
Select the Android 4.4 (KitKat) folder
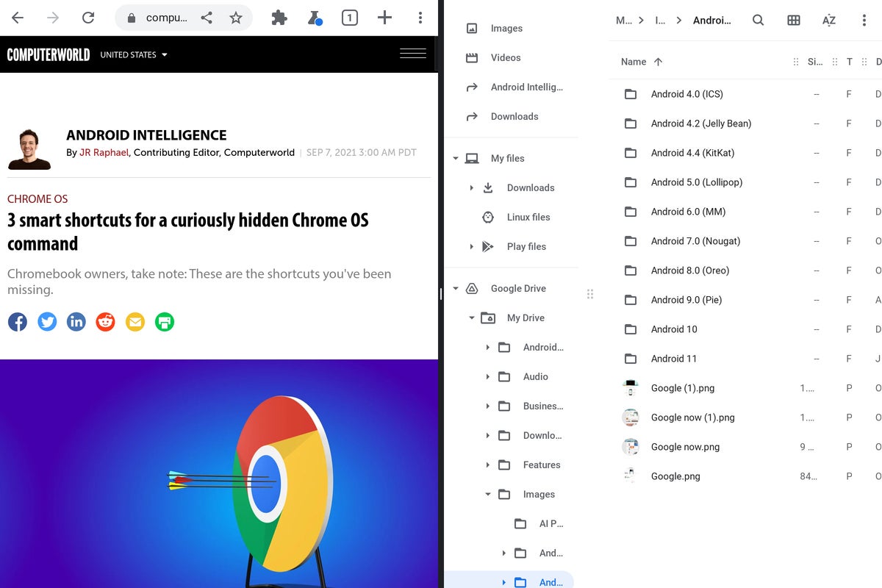click(x=745, y=153)
